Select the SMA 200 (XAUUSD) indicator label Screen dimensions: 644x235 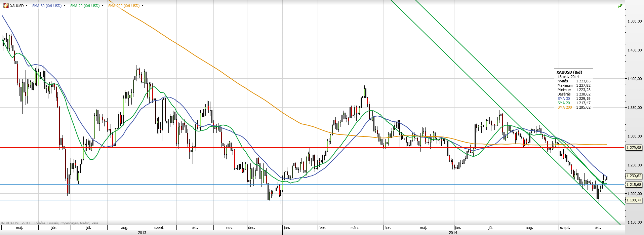click(x=124, y=6)
